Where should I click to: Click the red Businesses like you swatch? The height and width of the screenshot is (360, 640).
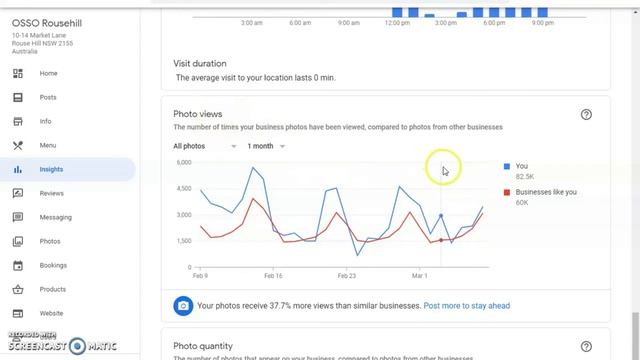pyautogui.click(x=507, y=193)
